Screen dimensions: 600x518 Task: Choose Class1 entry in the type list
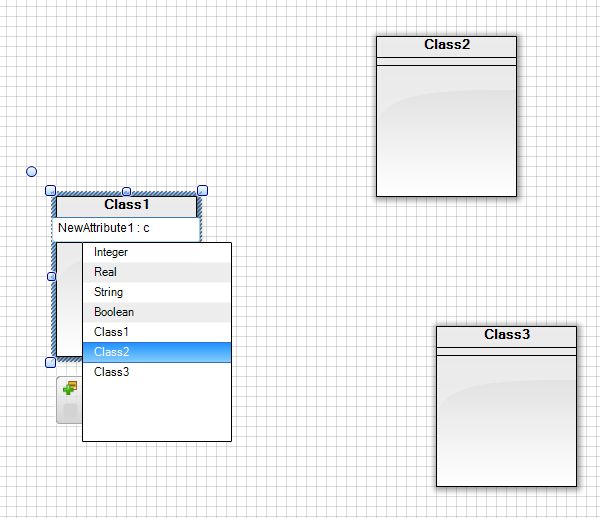[157, 332]
